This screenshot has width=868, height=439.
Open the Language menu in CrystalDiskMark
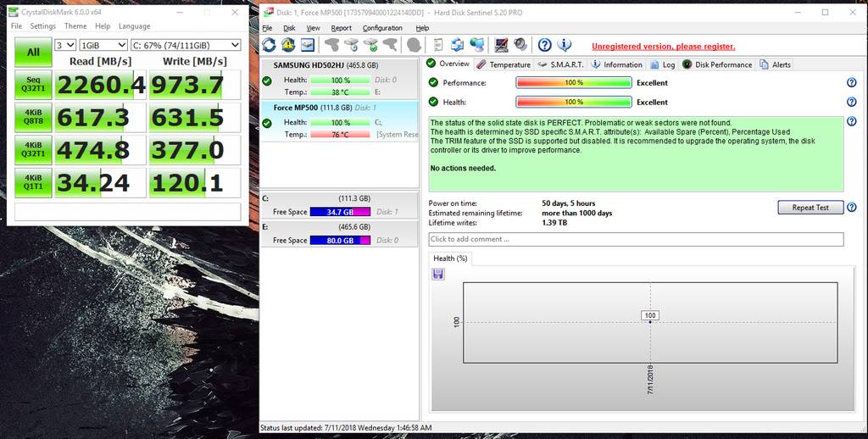134,26
